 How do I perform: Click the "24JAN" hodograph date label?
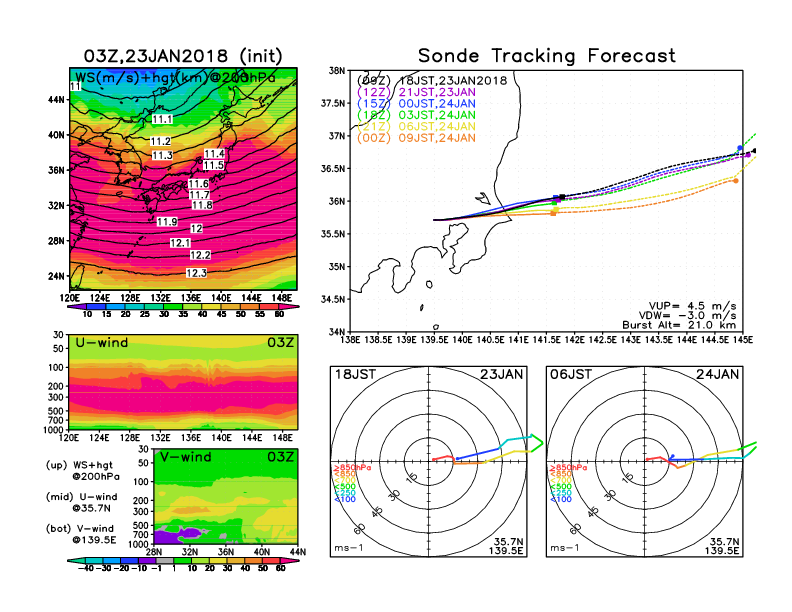point(718,375)
